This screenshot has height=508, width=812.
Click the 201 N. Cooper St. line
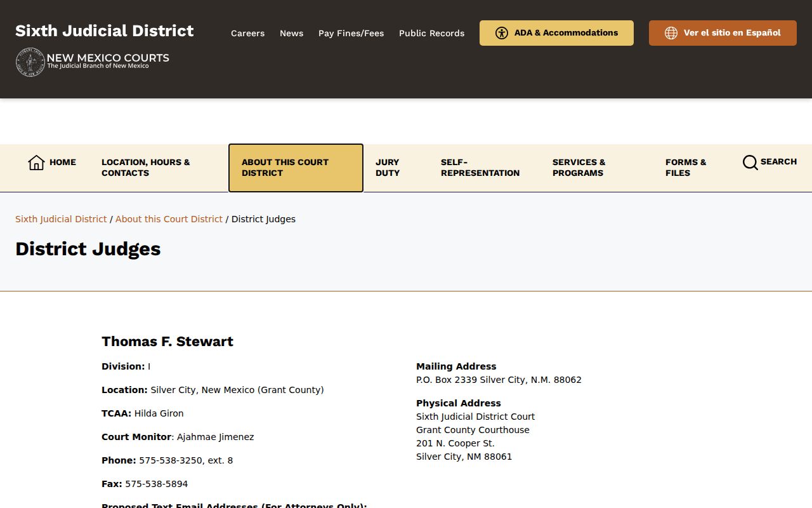click(455, 443)
